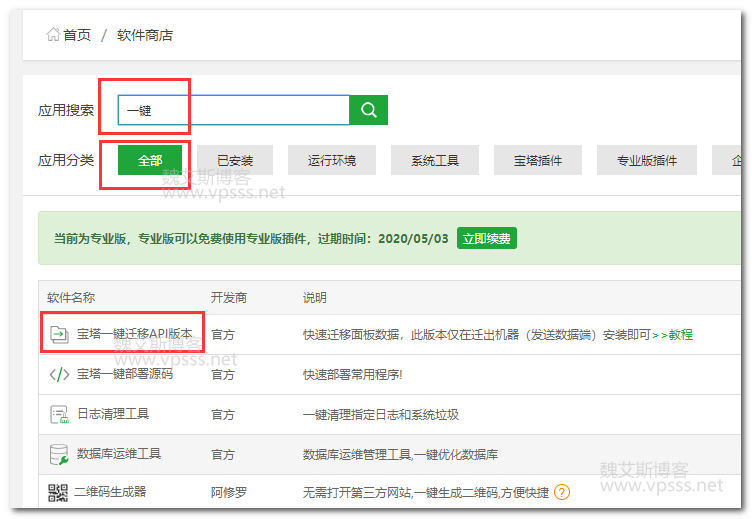Go to 首页 via the breadcrumb link
The width and height of the screenshot is (752, 519).
click(x=77, y=35)
